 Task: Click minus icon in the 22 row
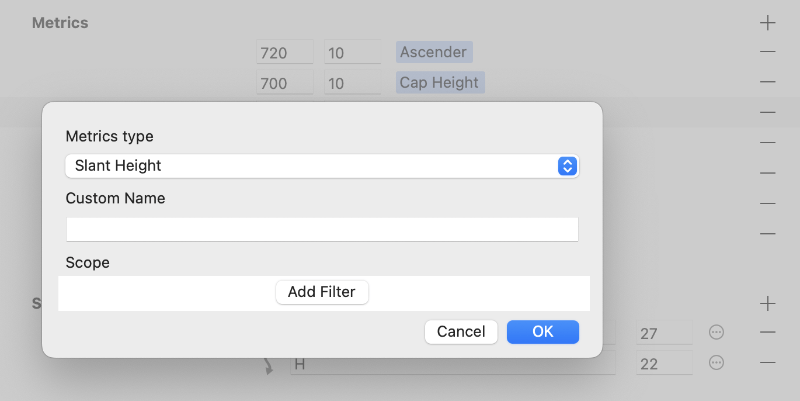(767, 363)
